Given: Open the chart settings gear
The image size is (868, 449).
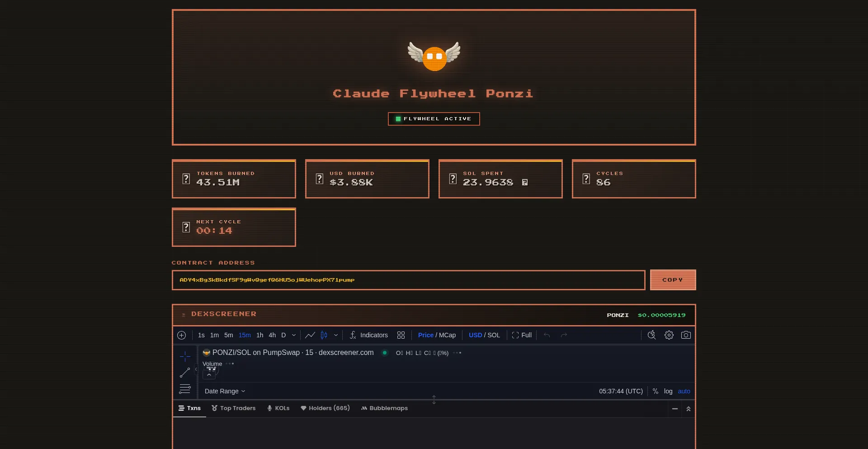Looking at the screenshot, I should point(669,335).
